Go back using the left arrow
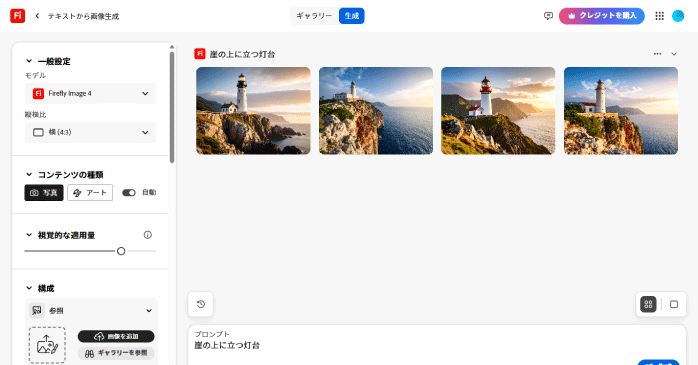This screenshot has width=698, height=365. [37, 16]
